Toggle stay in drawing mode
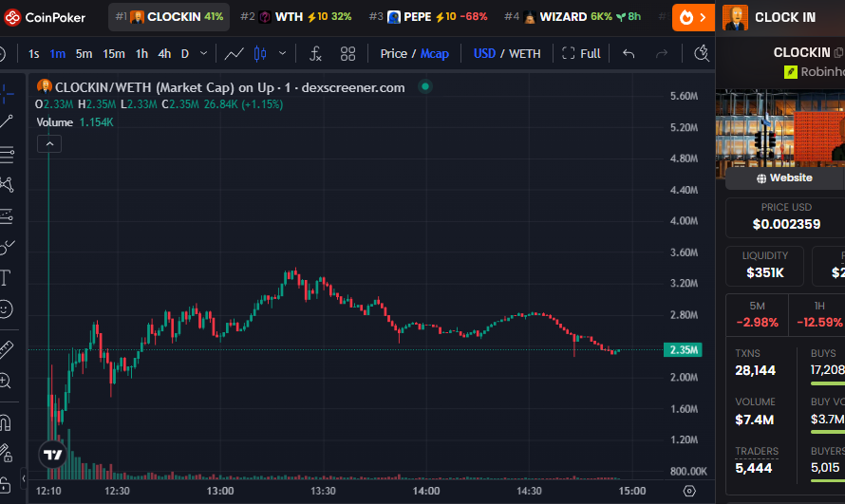This screenshot has height=504, width=845. point(6,454)
